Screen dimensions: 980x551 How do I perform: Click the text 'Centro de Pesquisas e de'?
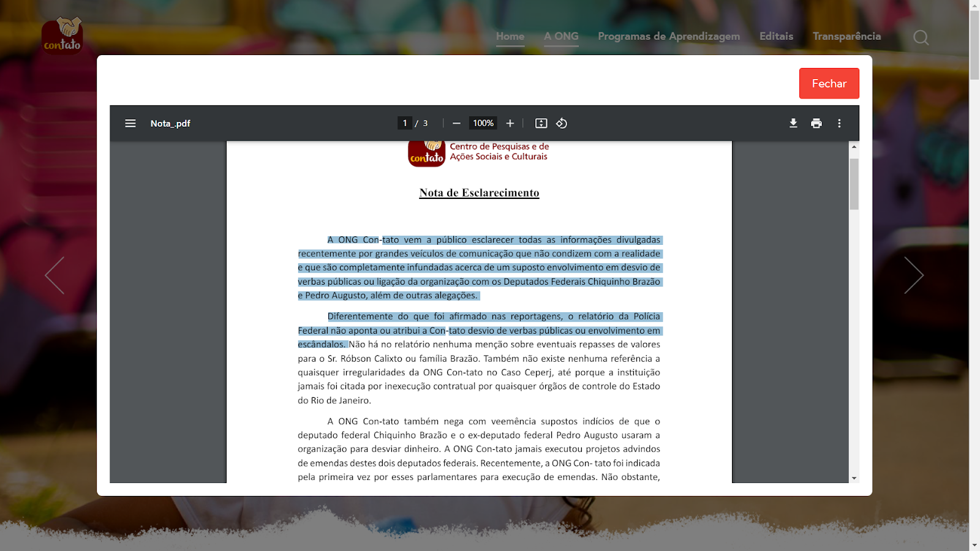[499, 146]
